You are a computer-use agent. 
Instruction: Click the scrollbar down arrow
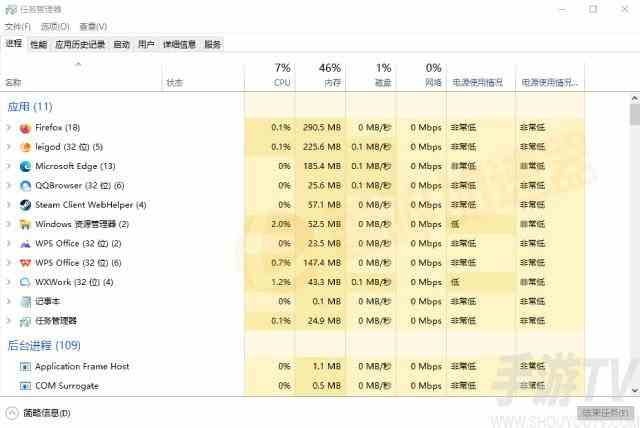coord(635,390)
